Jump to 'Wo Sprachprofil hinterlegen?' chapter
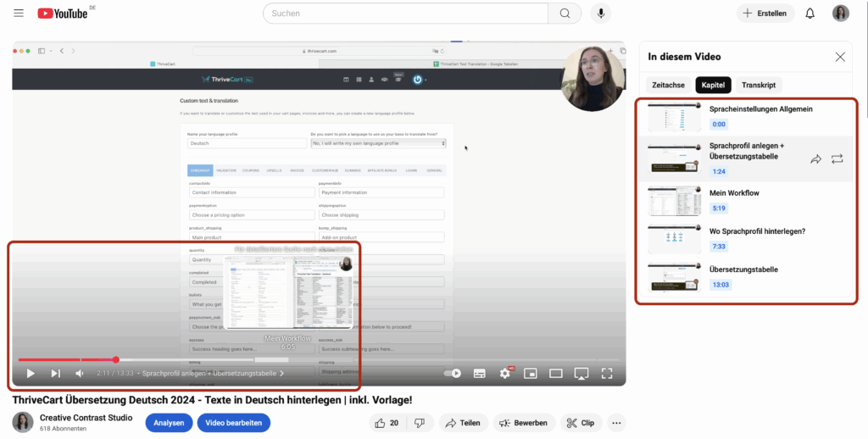The image size is (868, 439). [x=745, y=239]
